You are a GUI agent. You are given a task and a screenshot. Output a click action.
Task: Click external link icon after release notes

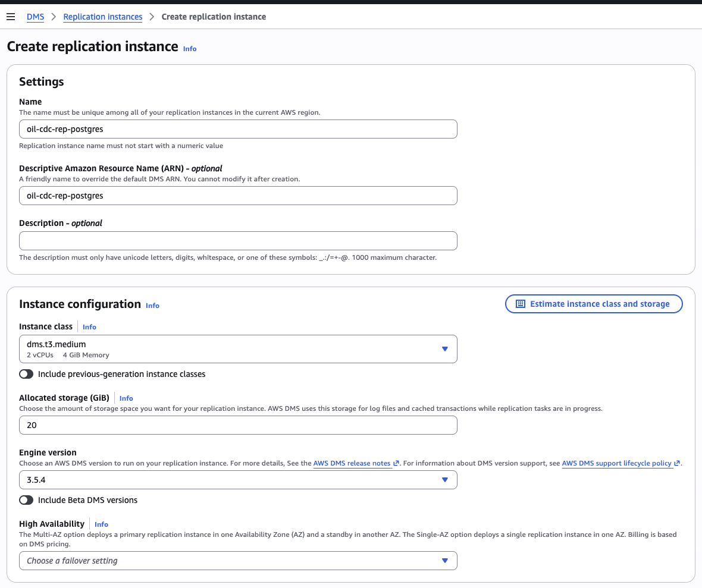[396, 463]
